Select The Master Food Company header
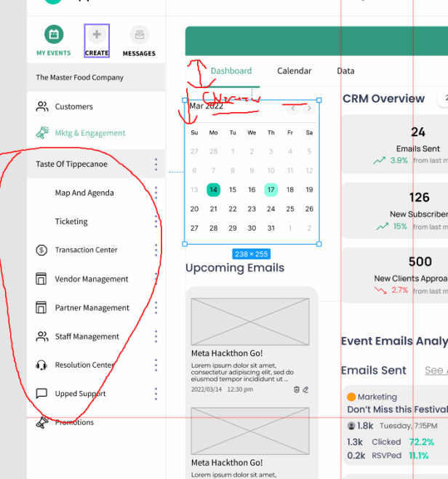Viewport: 448px width, 479px height. click(x=96, y=77)
